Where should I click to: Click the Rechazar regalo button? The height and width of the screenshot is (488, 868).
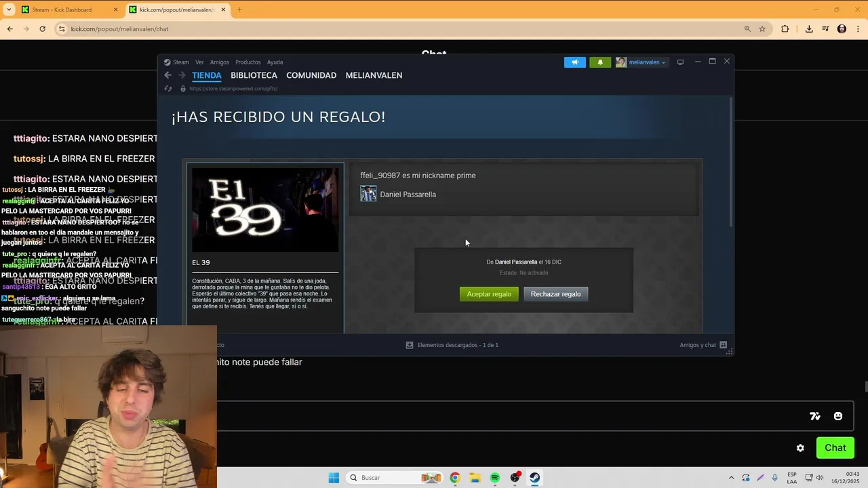coord(555,294)
